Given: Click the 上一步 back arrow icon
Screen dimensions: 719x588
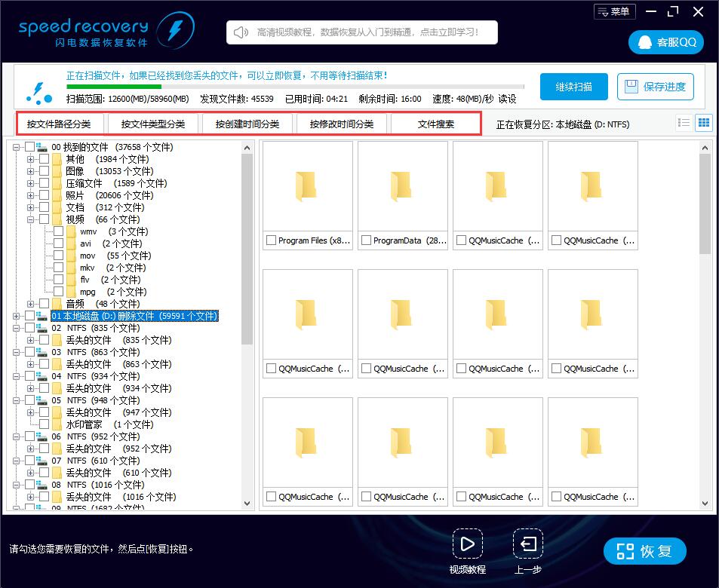Looking at the screenshot, I should click(x=527, y=544).
